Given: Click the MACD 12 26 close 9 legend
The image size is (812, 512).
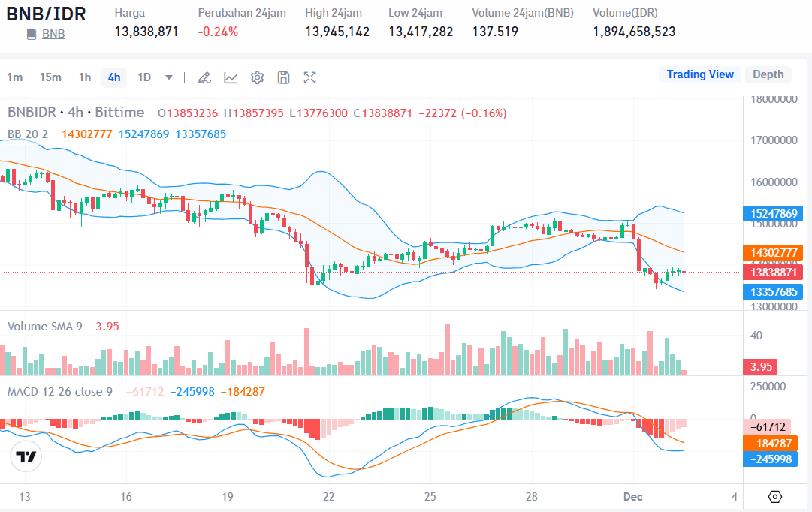Looking at the screenshot, I should point(60,391).
